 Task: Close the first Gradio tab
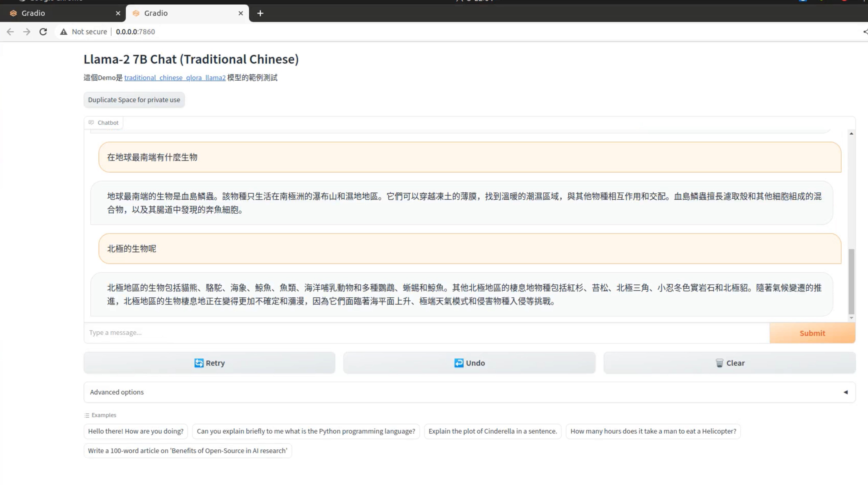coord(118,13)
